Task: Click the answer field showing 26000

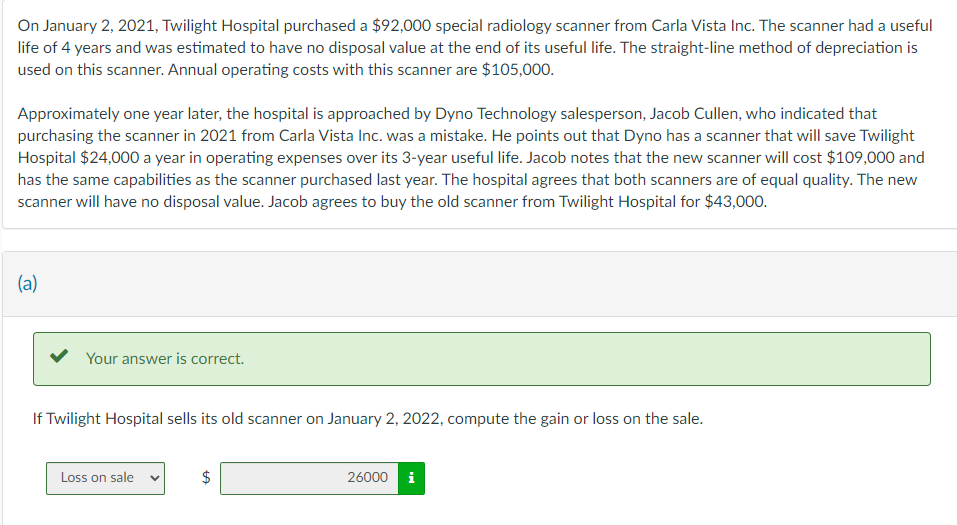Action: 309,478
